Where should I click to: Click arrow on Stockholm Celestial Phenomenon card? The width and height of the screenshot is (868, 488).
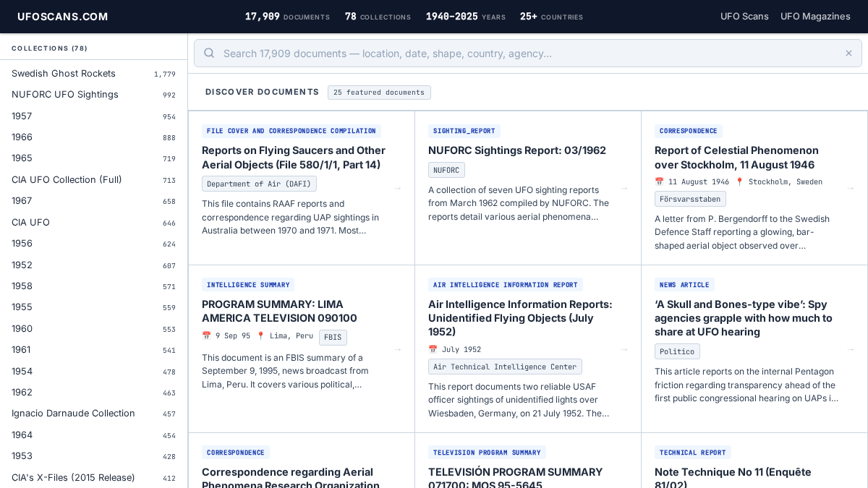coord(850,188)
